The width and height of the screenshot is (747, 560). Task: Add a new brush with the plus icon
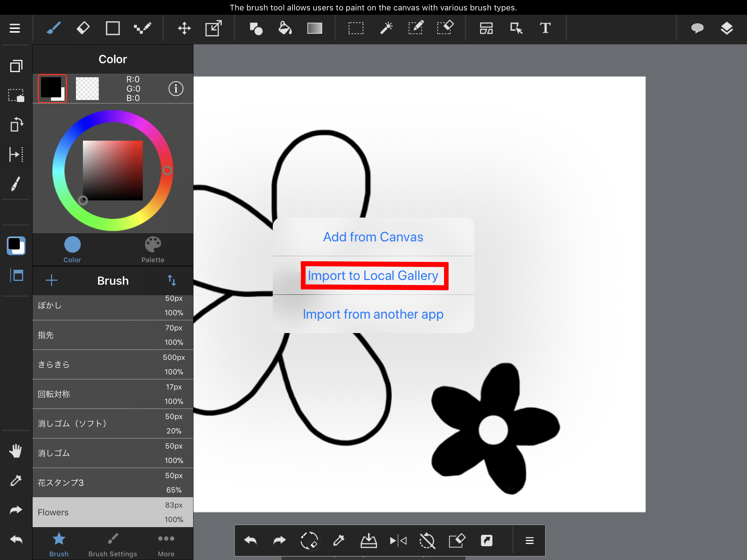[51, 281]
